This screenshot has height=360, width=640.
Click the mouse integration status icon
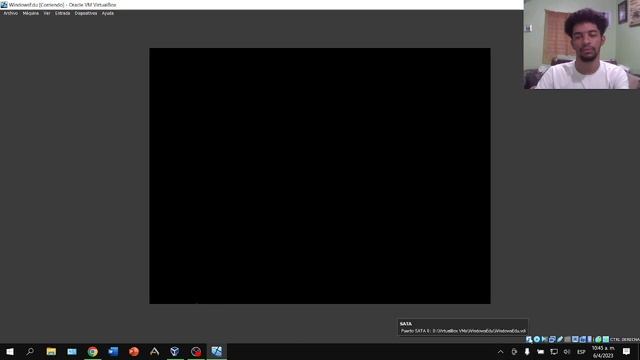point(598,339)
